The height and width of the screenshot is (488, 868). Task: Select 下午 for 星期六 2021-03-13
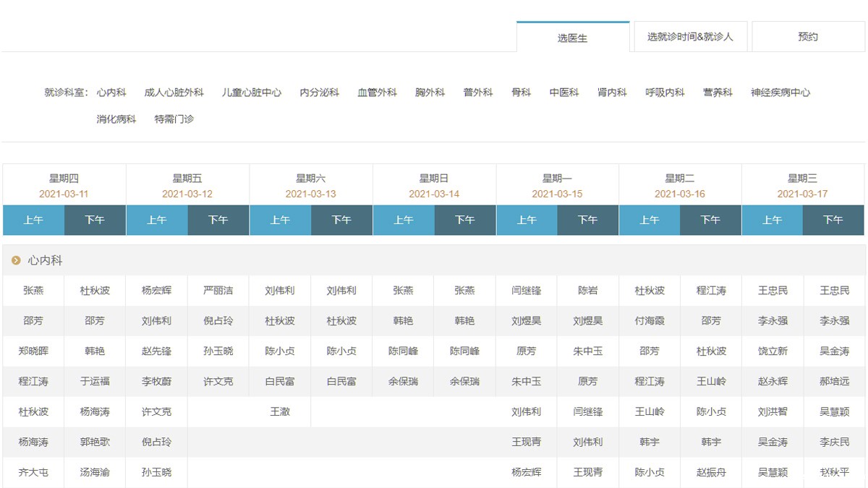pos(341,220)
